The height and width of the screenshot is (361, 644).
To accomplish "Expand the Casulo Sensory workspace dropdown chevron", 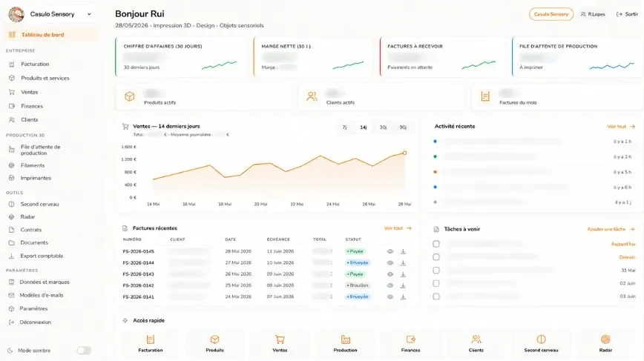I will tap(89, 14).
